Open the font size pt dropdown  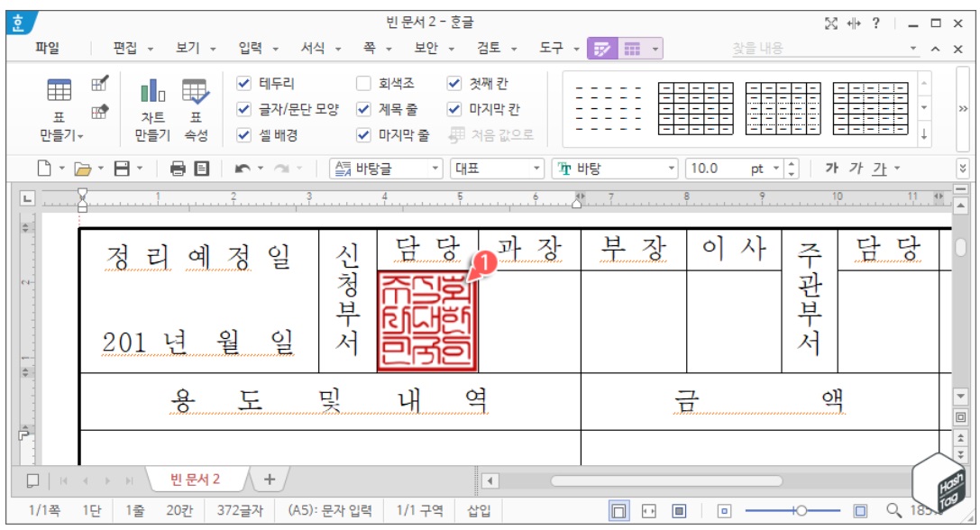point(776,169)
